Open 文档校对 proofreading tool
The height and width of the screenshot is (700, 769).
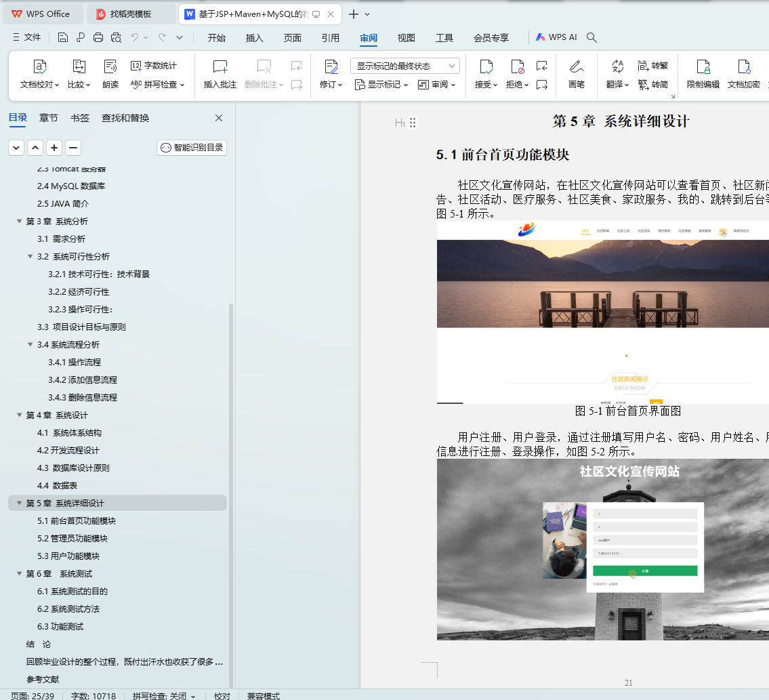(x=39, y=74)
